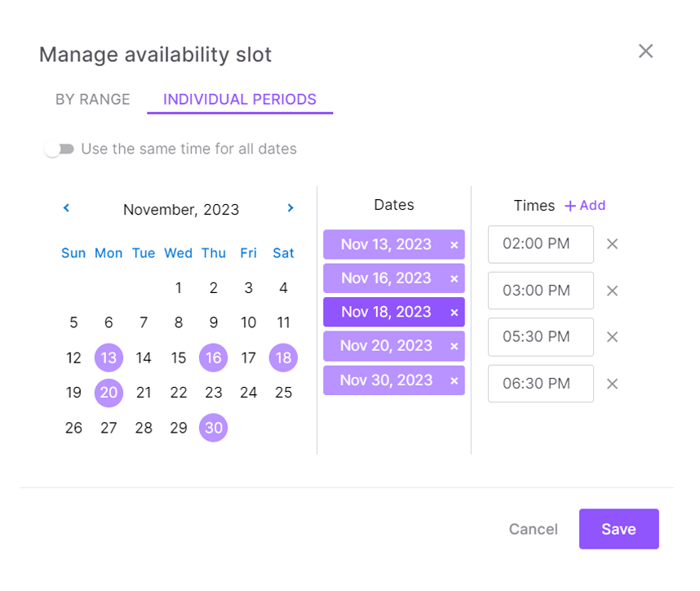The height and width of the screenshot is (591, 700).
Task: Deselect November 30 on the calendar
Action: coord(213,428)
